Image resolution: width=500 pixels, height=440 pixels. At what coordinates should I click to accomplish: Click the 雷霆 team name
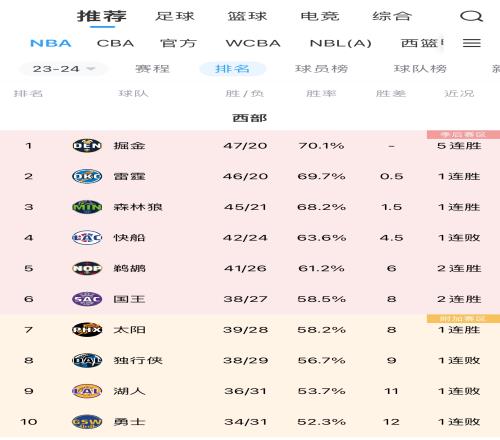pos(129,176)
